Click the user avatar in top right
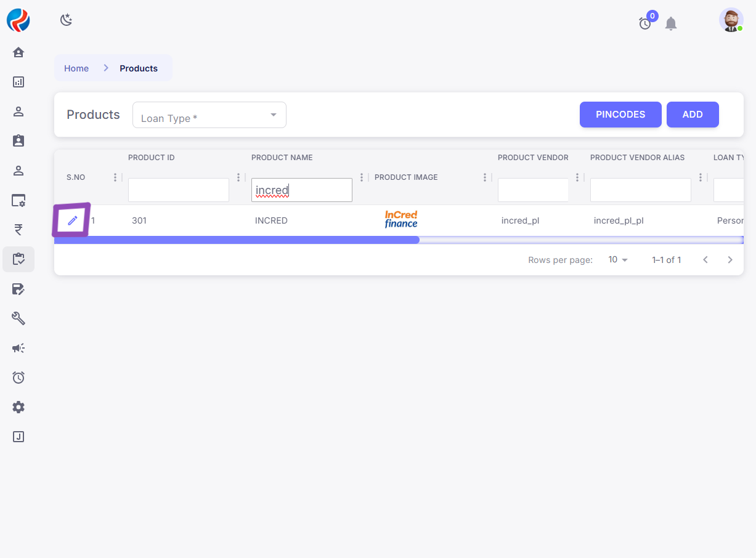 (731, 20)
